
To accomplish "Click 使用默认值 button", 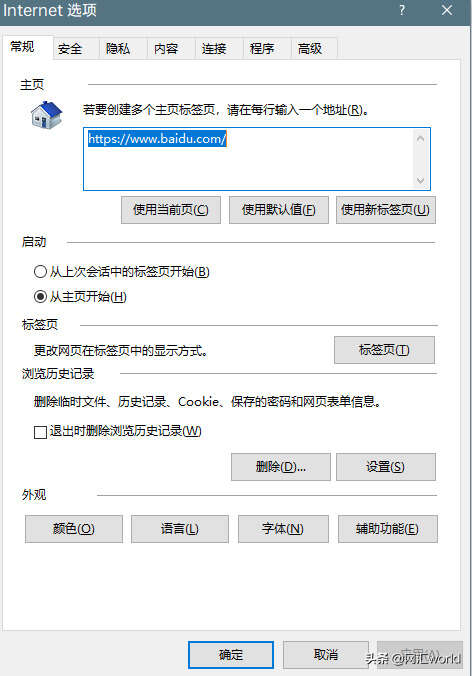I will pos(279,210).
